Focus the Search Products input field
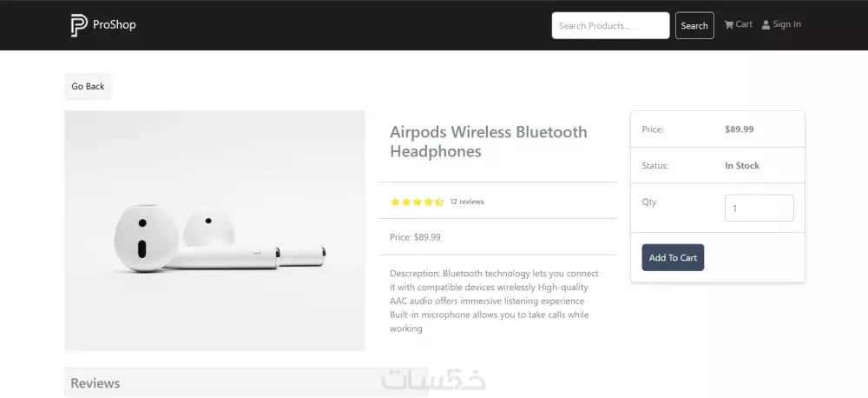The width and height of the screenshot is (868, 398). pos(610,26)
